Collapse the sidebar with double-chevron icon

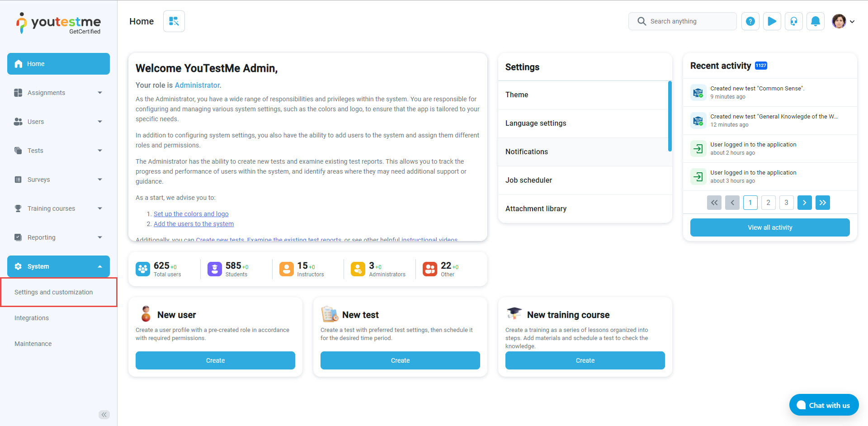tap(104, 415)
